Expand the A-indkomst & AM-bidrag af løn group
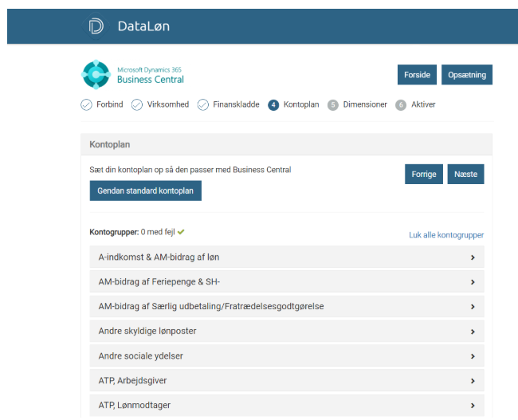This screenshot has width=518, height=420. point(286,257)
